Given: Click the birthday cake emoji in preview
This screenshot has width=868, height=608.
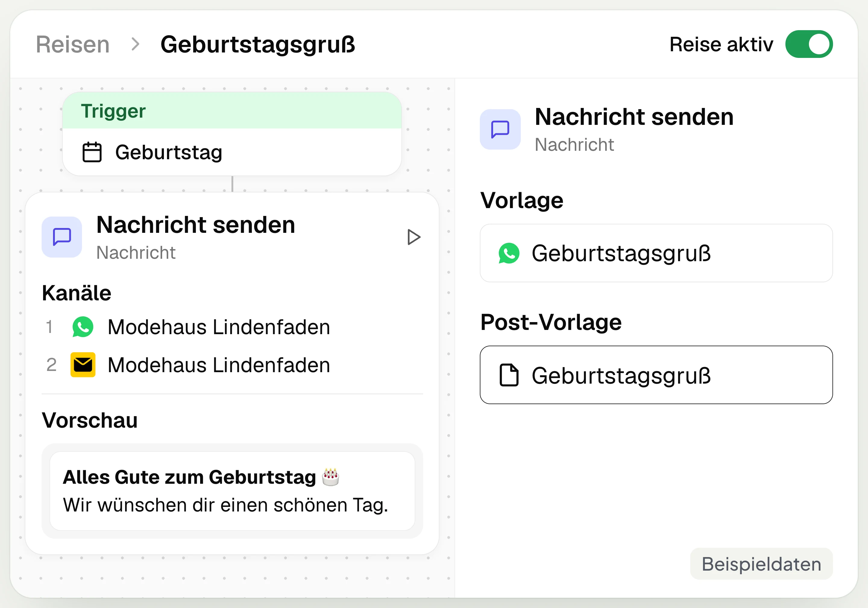Looking at the screenshot, I should (x=330, y=477).
